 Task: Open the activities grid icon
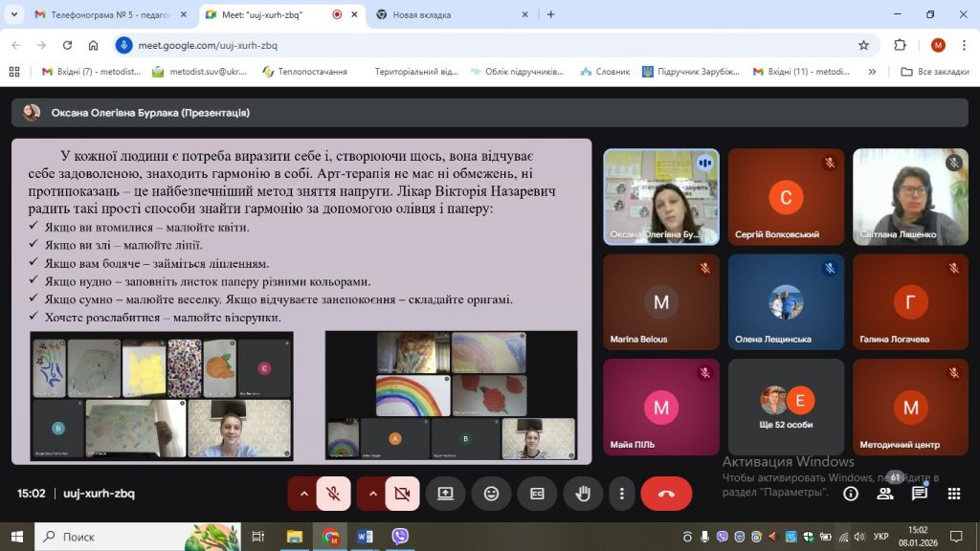point(954,494)
